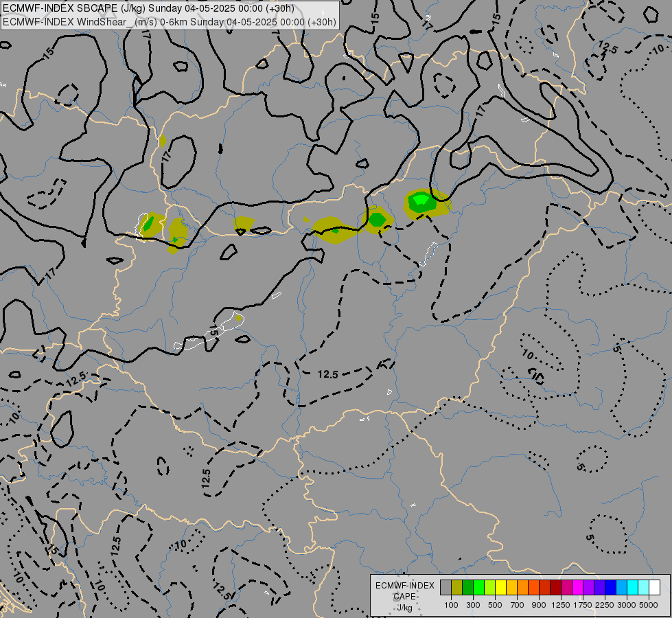Viewport: 672px width, 618px height.
Task: Click the CAPE word in the legend box
Action: point(404,597)
